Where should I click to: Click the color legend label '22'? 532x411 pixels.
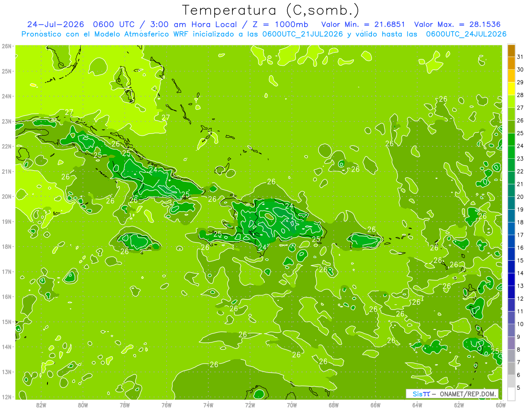(520, 171)
